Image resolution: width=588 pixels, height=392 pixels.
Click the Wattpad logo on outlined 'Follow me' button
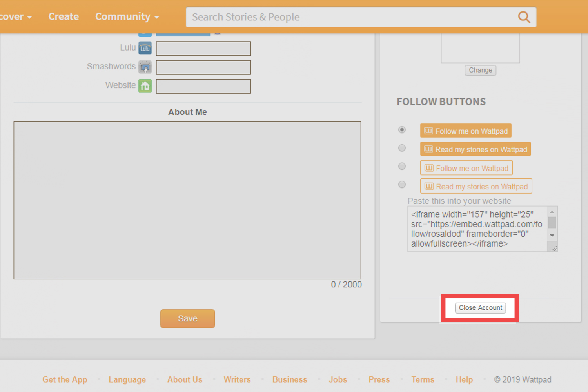(x=429, y=168)
